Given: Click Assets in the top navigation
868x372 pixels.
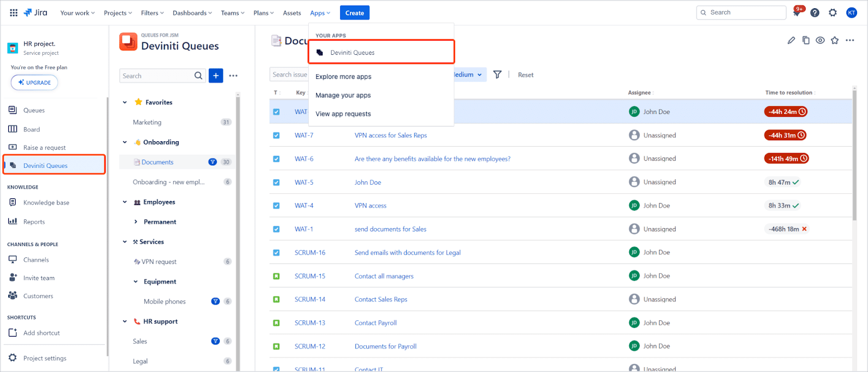Looking at the screenshot, I should (292, 13).
